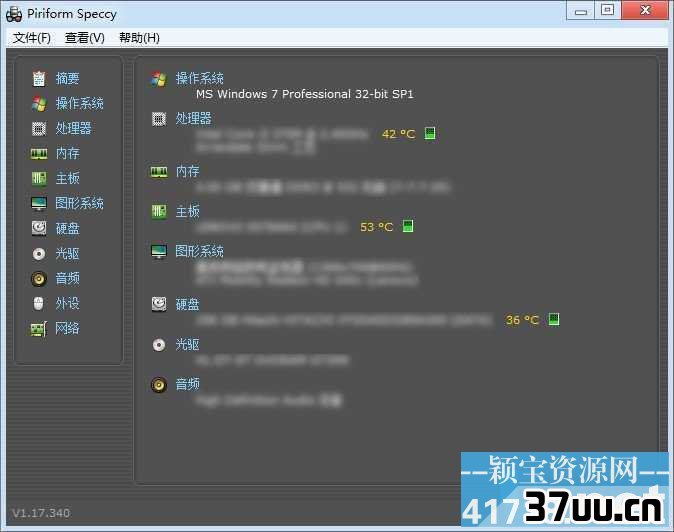Click the RAM stick icon beside sidebar 内存
Image resolution: width=674 pixels, height=532 pixels.
[x=39, y=153]
